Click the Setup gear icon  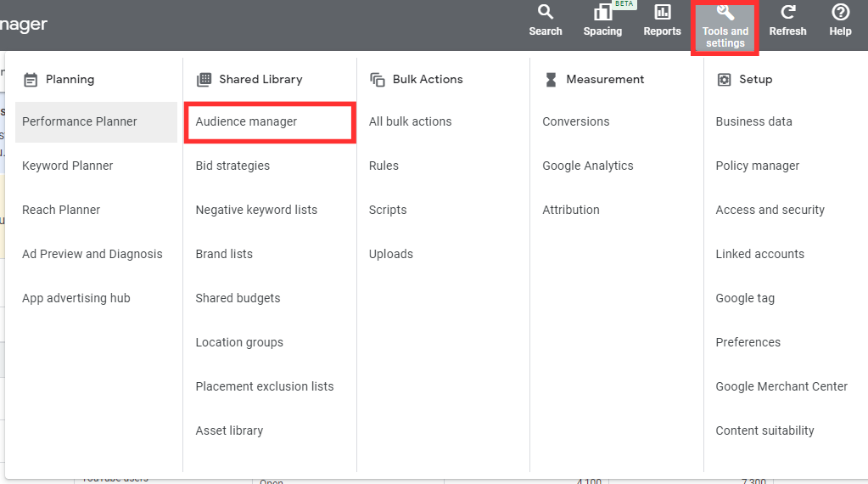pyautogui.click(x=724, y=80)
